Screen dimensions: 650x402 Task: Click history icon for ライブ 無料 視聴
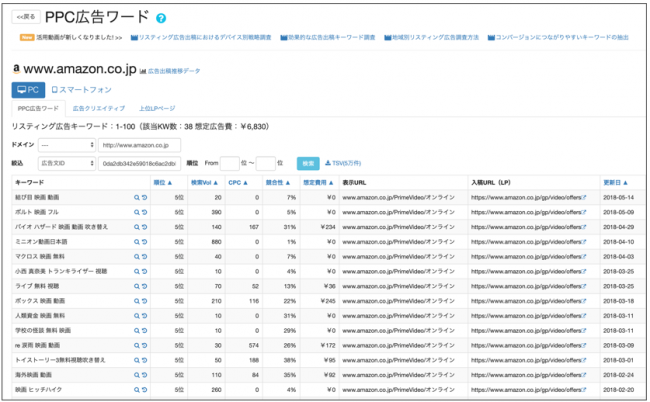[x=144, y=286]
